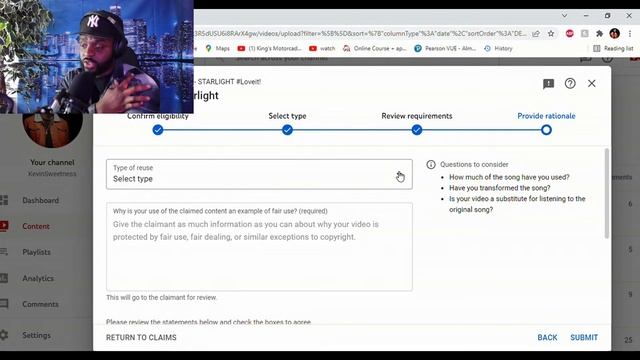Open Content in the Studio sidebar
The image size is (640, 360).
coord(36,226)
